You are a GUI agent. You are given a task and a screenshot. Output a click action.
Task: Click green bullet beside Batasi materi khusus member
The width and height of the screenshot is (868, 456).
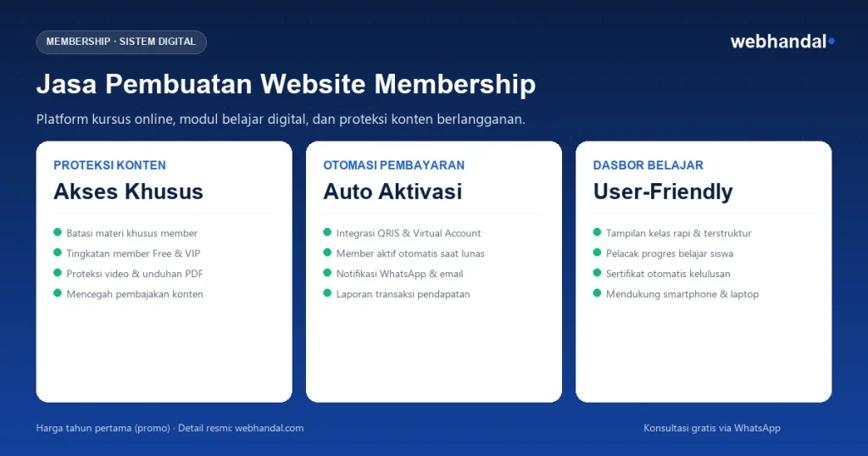click(58, 232)
